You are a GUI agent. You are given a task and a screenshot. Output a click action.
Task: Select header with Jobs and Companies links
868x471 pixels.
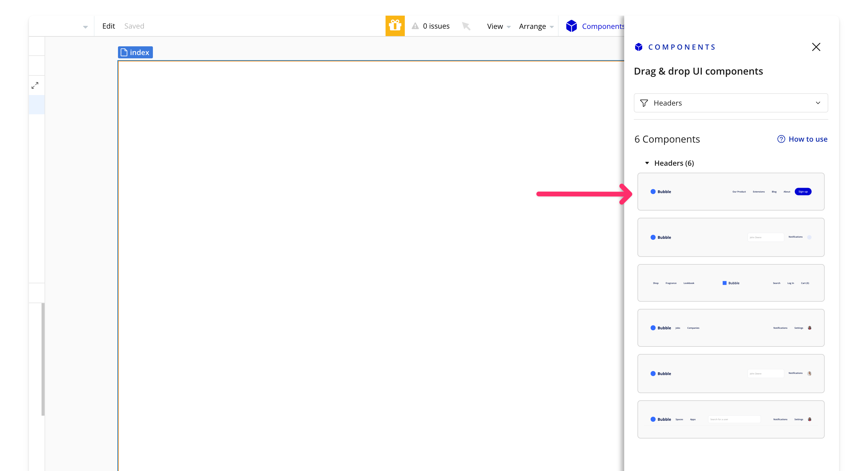pyautogui.click(x=730, y=328)
